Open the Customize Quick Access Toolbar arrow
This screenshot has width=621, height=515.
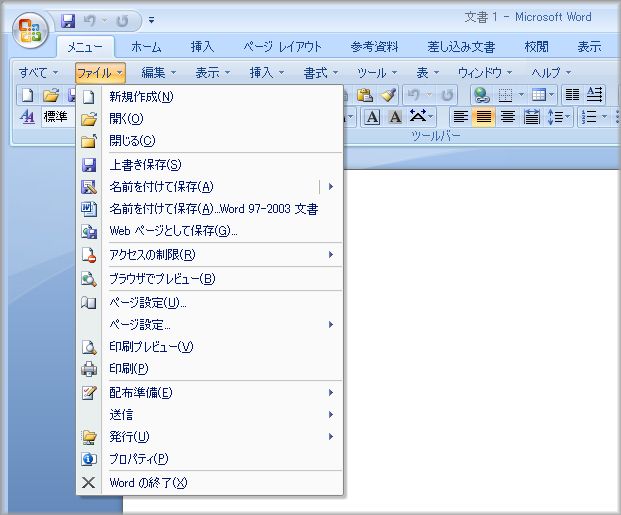pos(151,20)
